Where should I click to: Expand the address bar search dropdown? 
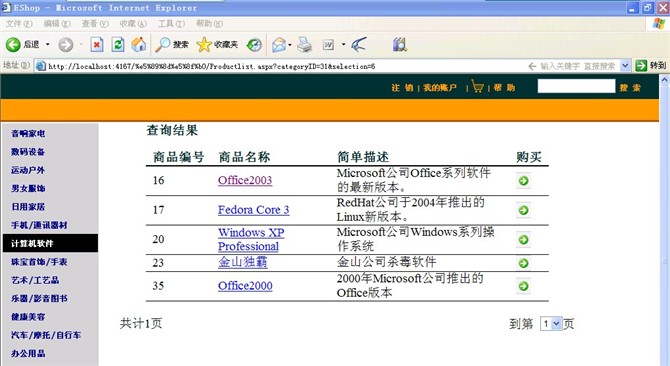625,66
